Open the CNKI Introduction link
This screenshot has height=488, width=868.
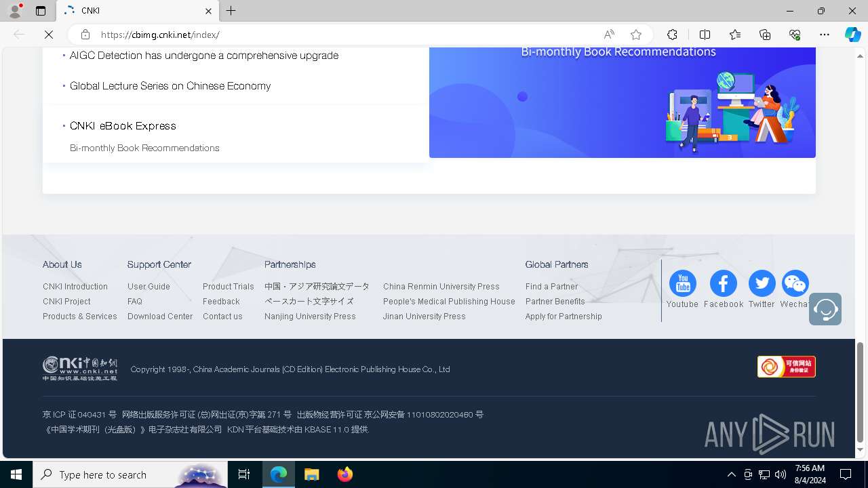(x=75, y=287)
